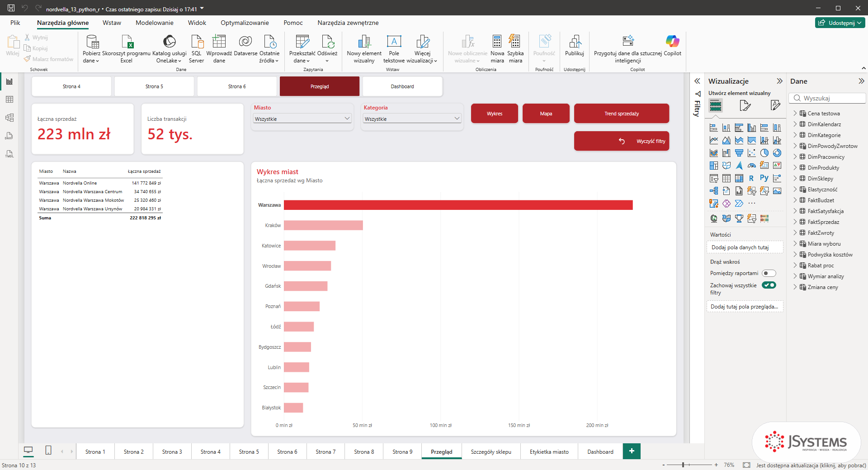The image size is (868, 470).
Task: Open Skoroszyt programu Excel data source
Action: (x=127, y=49)
